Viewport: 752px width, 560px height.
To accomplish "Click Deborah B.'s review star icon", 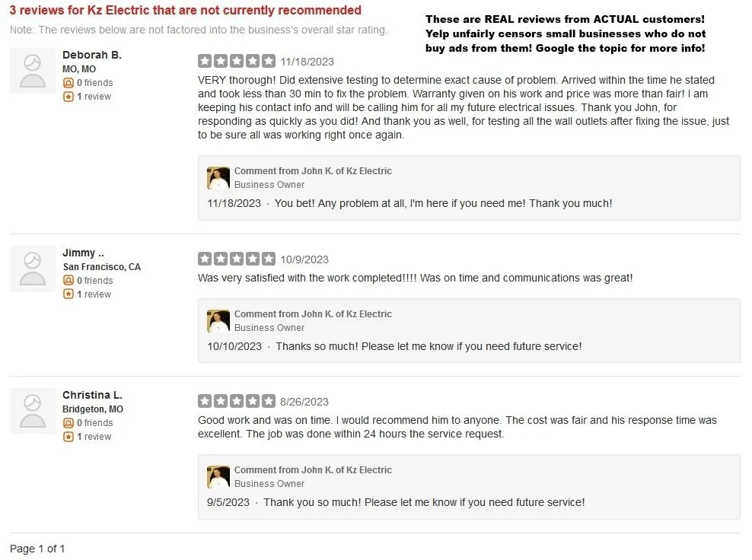I will pyautogui.click(x=68, y=97).
